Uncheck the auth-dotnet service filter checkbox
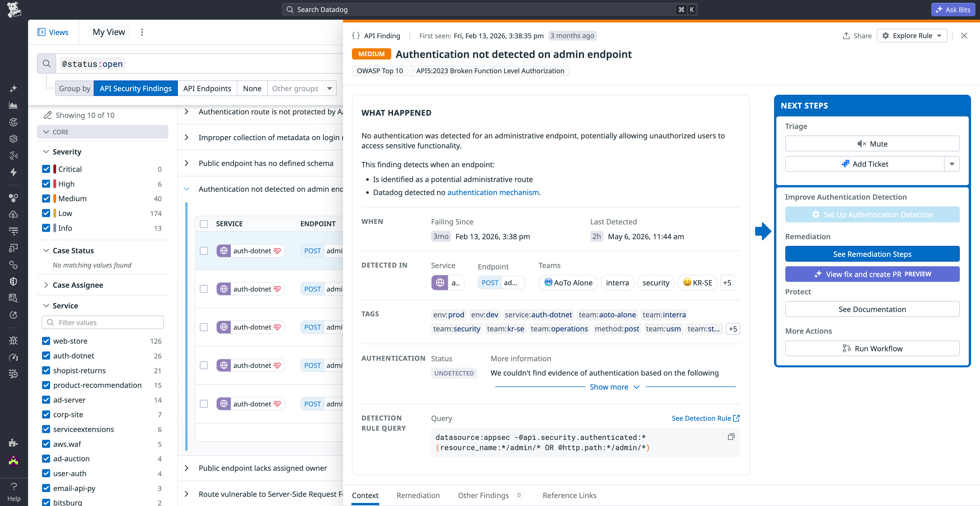Screen dimensions: 980x506 46,356
